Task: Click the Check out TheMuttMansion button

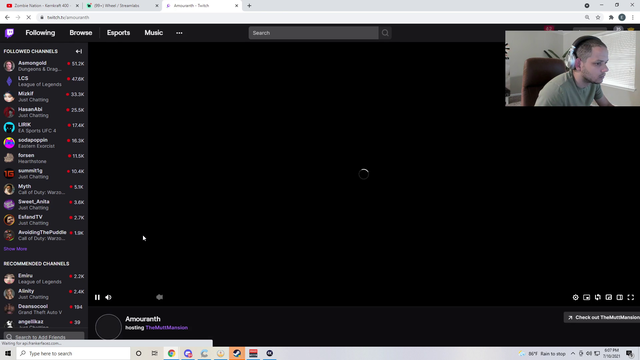Action: click(603, 318)
